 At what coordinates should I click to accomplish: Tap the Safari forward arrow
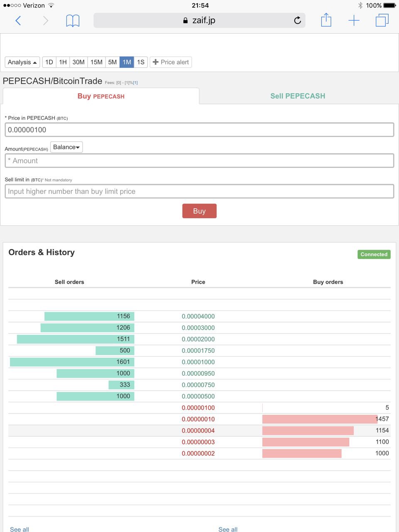tap(45, 20)
